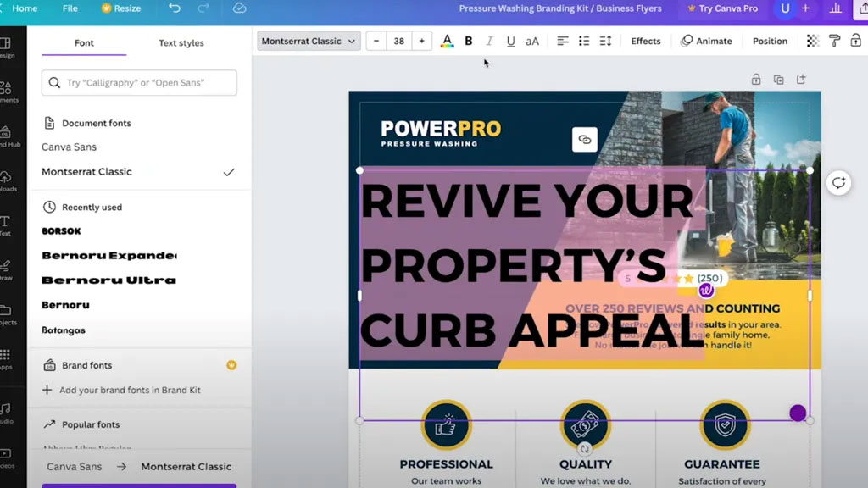Image resolution: width=868 pixels, height=488 pixels.
Task: Click the font search input field
Action: (139, 83)
